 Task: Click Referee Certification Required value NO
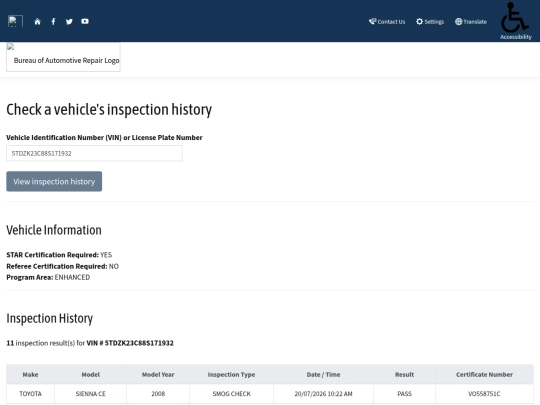[x=114, y=266]
